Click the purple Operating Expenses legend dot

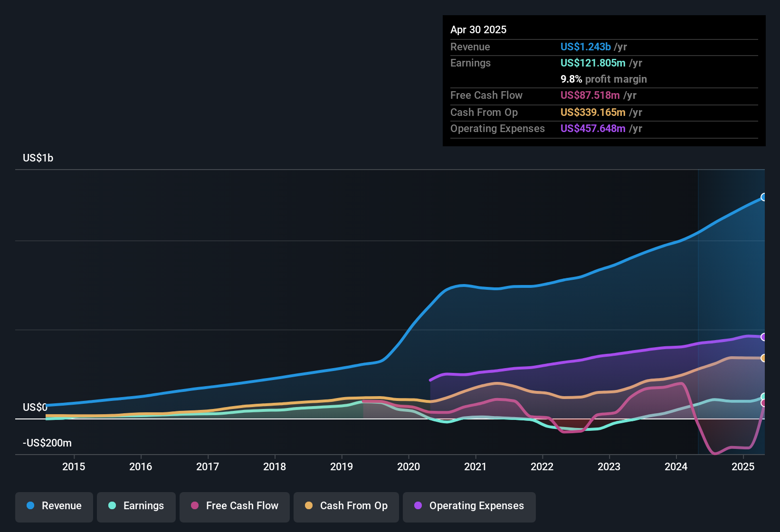point(418,505)
